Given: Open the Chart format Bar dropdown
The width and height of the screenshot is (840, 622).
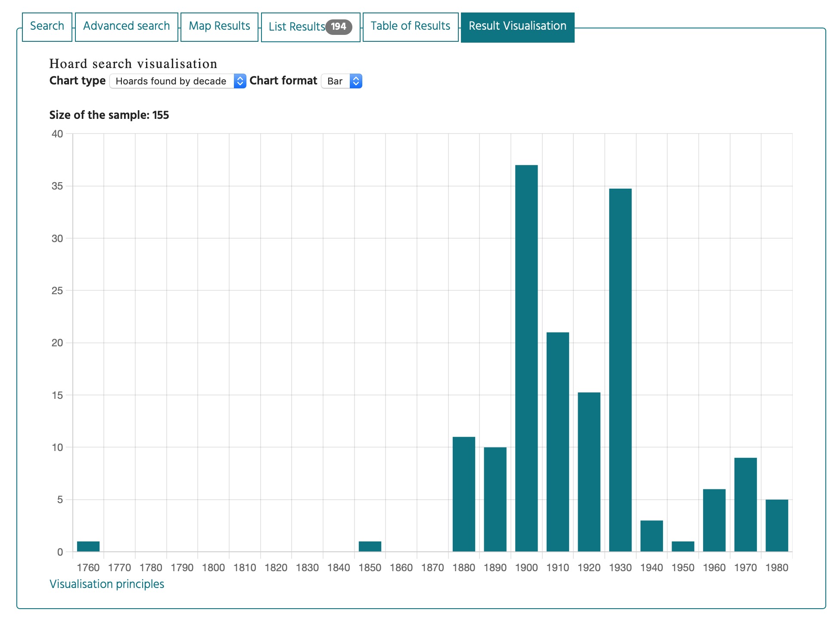Looking at the screenshot, I should pos(336,81).
